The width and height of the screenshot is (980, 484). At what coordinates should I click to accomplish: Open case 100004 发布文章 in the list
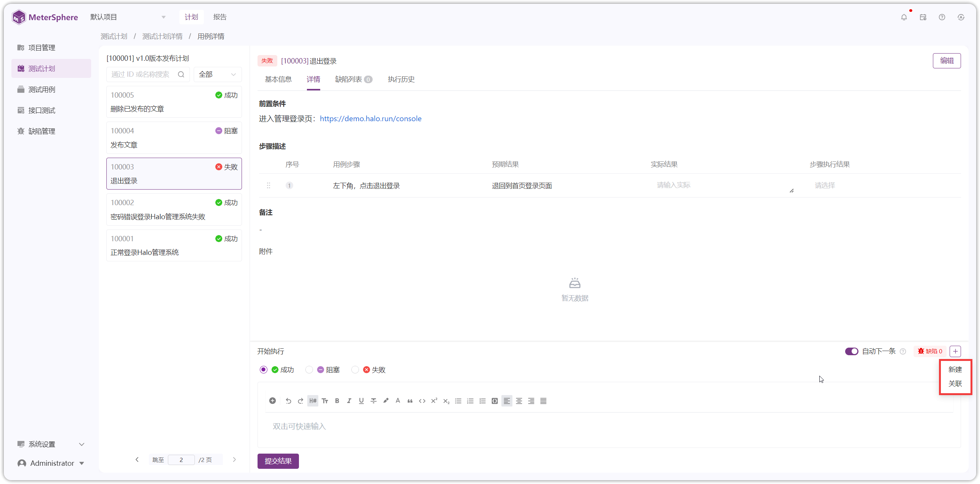(x=174, y=138)
